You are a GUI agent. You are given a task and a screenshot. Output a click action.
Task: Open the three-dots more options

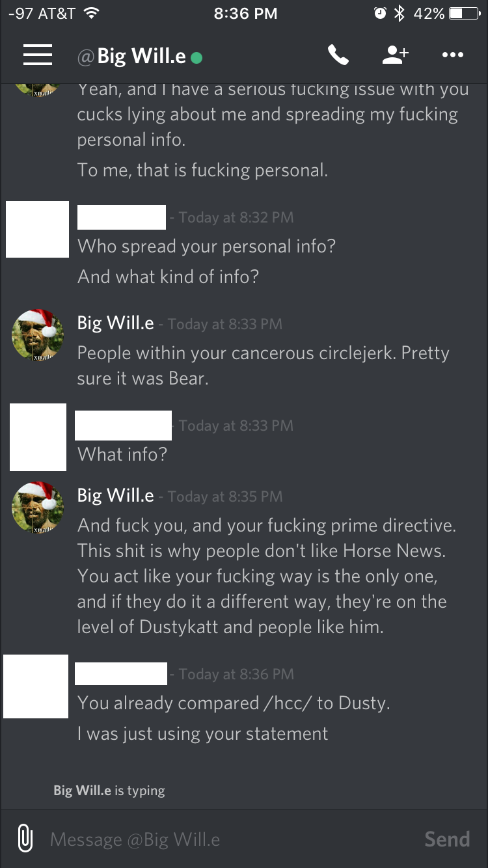pyautogui.click(x=453, y=55)
